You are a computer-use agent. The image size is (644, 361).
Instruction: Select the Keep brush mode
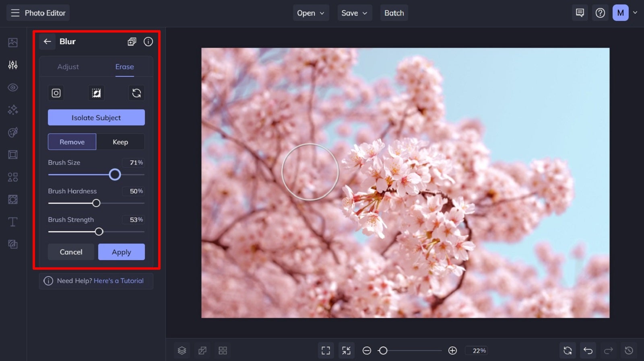click(120, 142)
